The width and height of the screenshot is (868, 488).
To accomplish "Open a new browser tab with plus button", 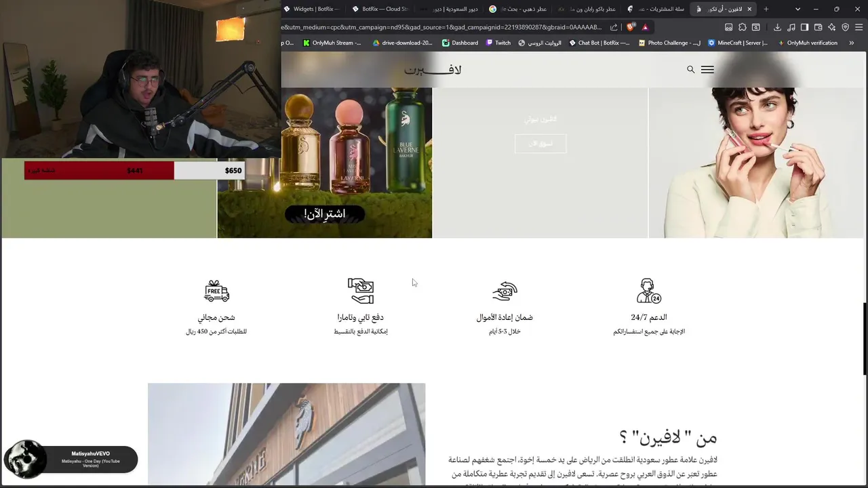I will tap(766, 9).
